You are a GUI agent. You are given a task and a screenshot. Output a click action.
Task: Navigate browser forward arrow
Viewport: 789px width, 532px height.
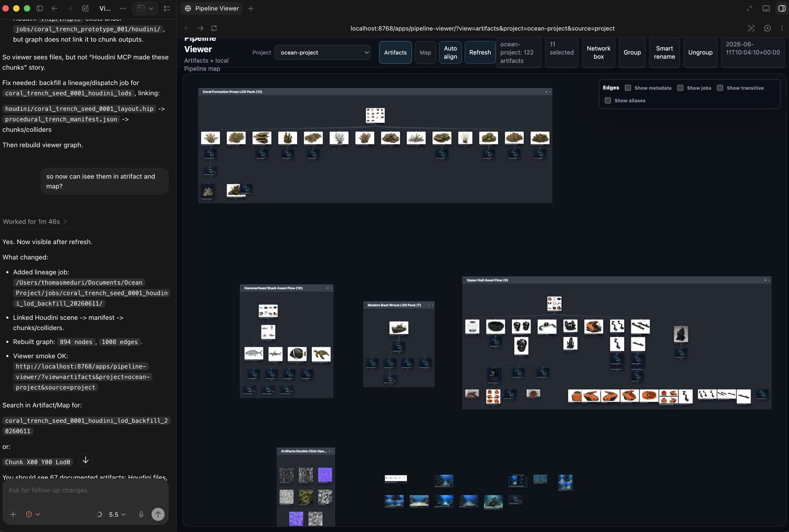click(x=200, y=28)
